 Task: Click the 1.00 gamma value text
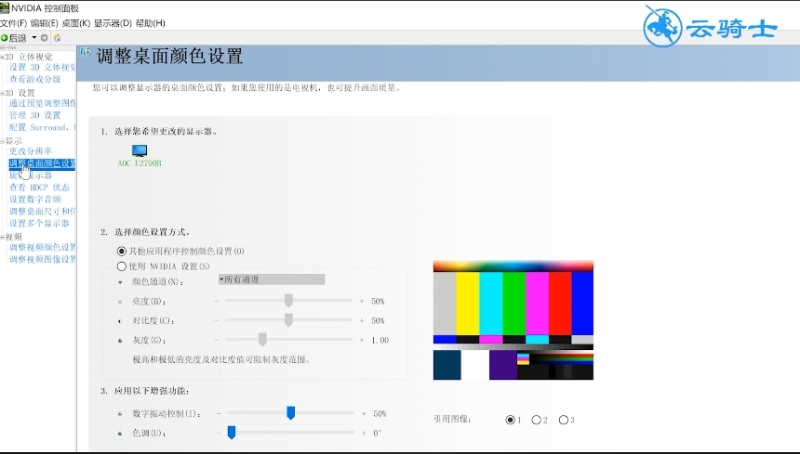380,340
